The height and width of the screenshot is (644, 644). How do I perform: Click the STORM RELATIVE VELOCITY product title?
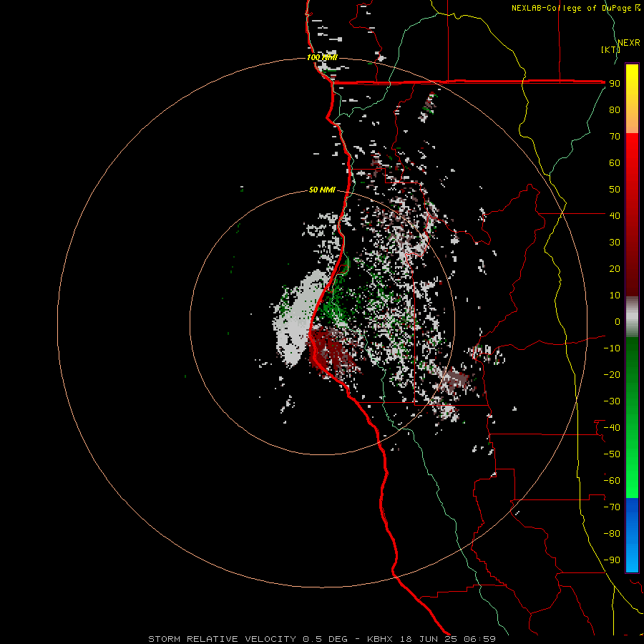(222, 639)
